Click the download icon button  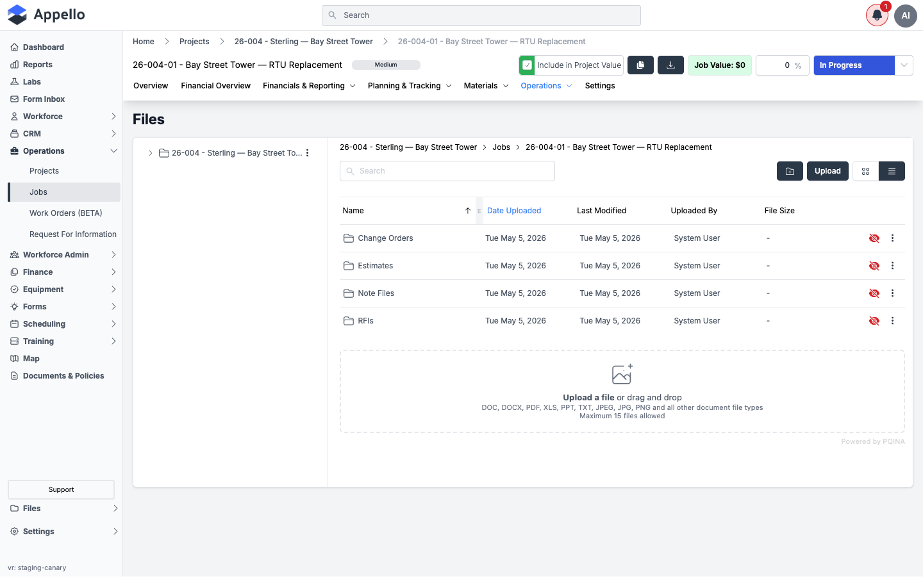point(671,65)
